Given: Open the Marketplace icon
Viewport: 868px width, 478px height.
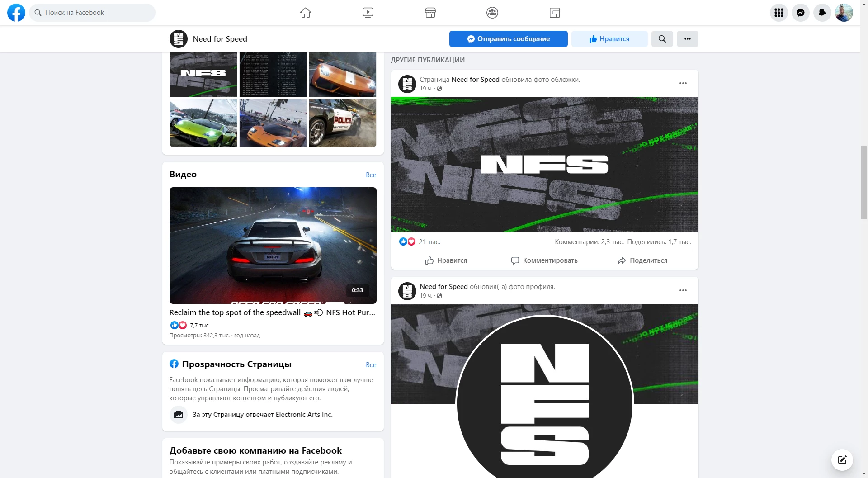Looking at the screenshot, I should [430, 13].
